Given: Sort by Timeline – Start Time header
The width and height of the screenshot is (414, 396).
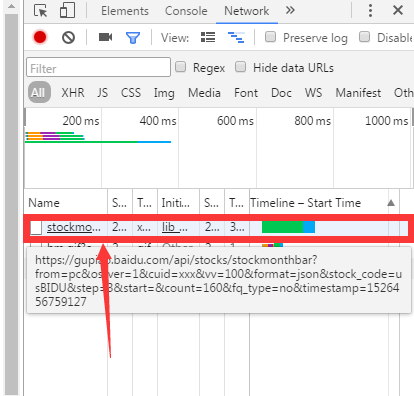Looking at the screenshot, I should [x=305, y=203].
